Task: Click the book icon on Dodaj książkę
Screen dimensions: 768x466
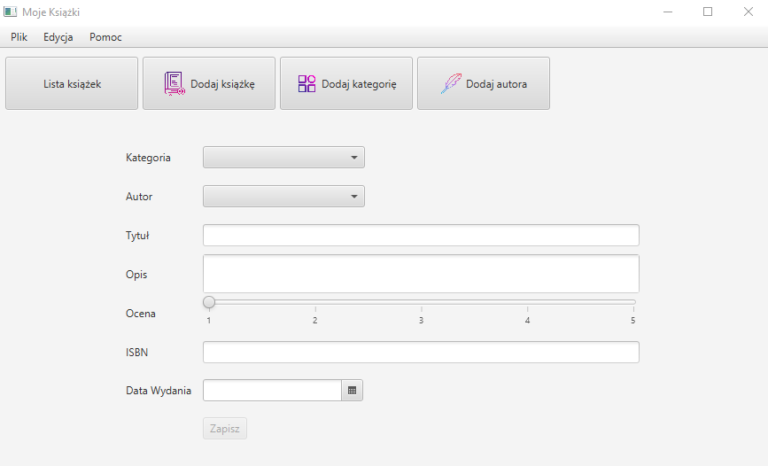Action: pos(174,84)
